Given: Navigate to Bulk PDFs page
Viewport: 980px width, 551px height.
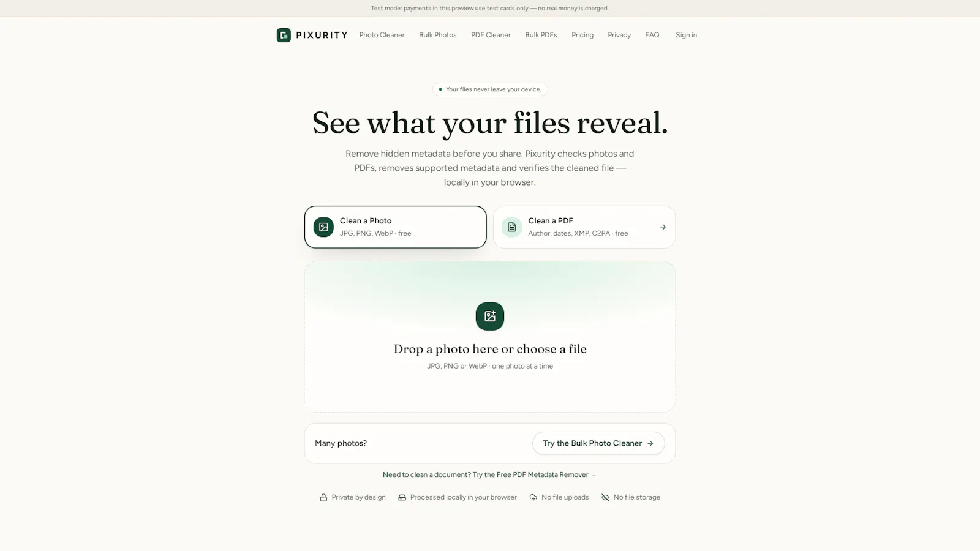Looking at the screenshot, I should pos(541,35).
